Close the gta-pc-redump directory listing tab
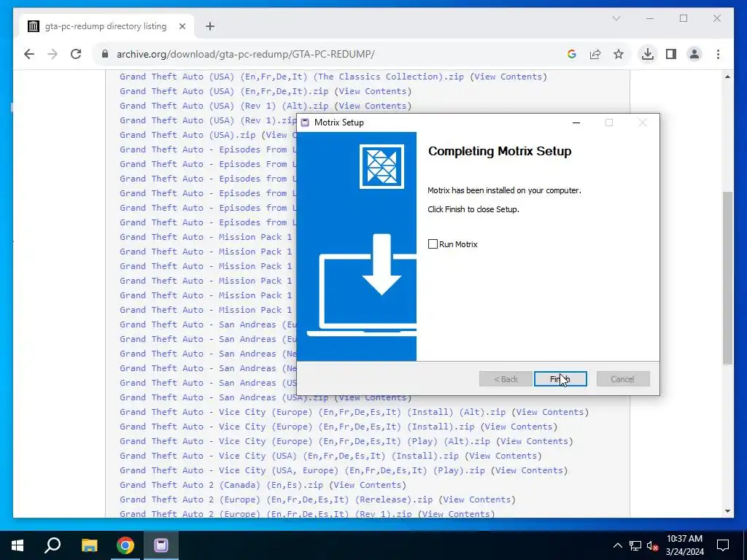The width and height of the screenshot is (747, 560). click(x=182, y=26)
